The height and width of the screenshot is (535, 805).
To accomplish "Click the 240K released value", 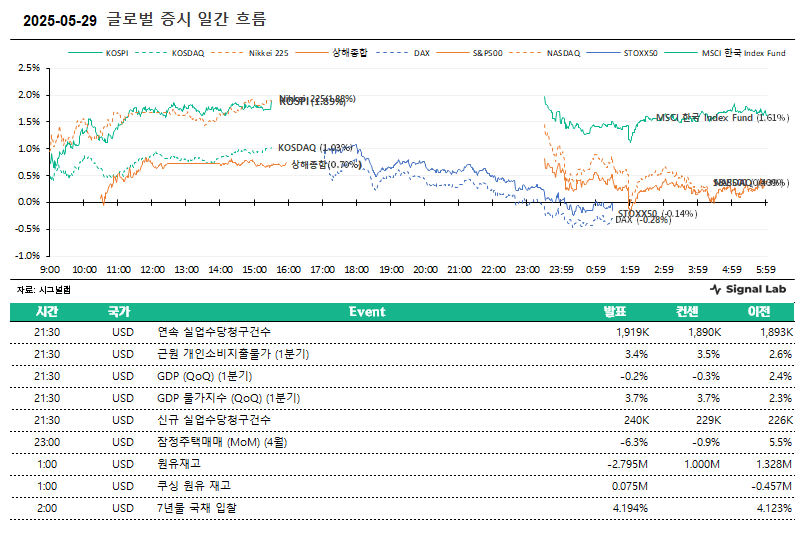I will coord(637,420).
